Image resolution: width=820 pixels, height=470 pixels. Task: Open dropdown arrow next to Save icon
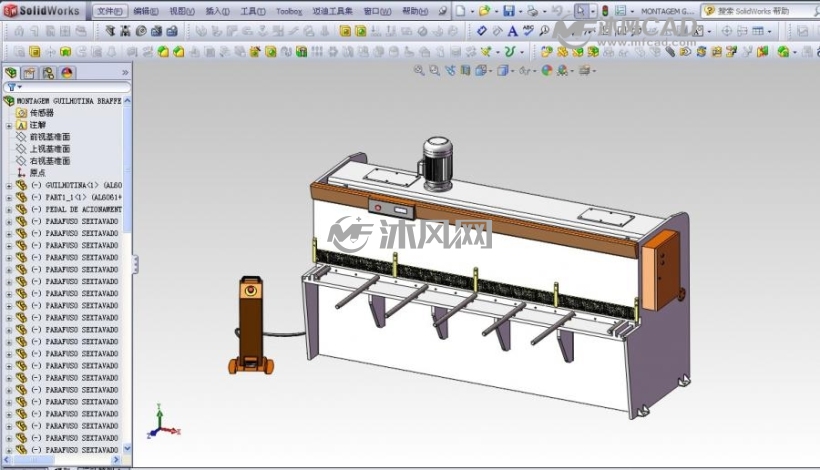pyautogui.click(x=520, y=11)
